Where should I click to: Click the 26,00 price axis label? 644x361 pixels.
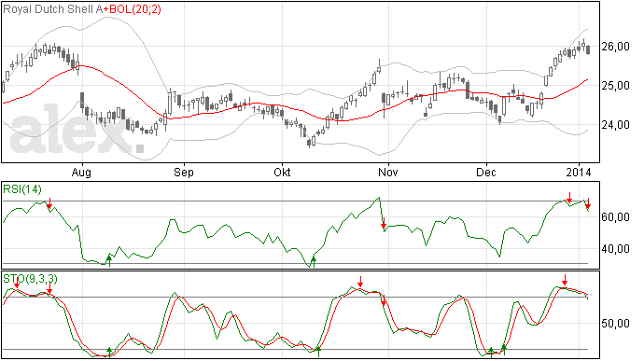click(x=615, y=47)
